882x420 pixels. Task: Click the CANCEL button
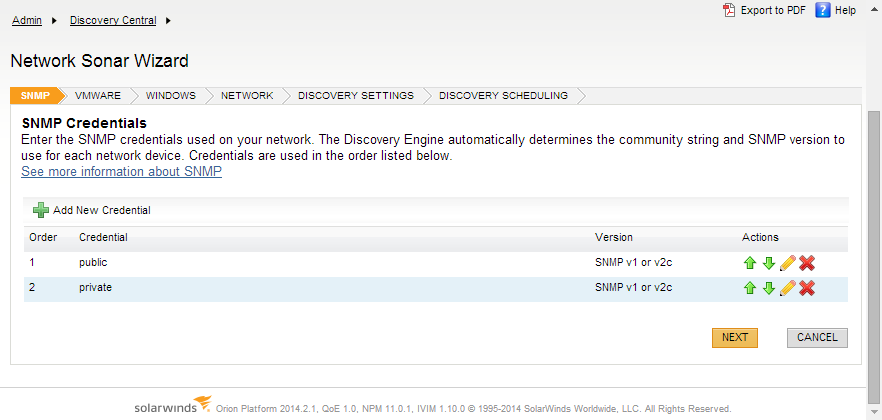[x=817, y=337]
